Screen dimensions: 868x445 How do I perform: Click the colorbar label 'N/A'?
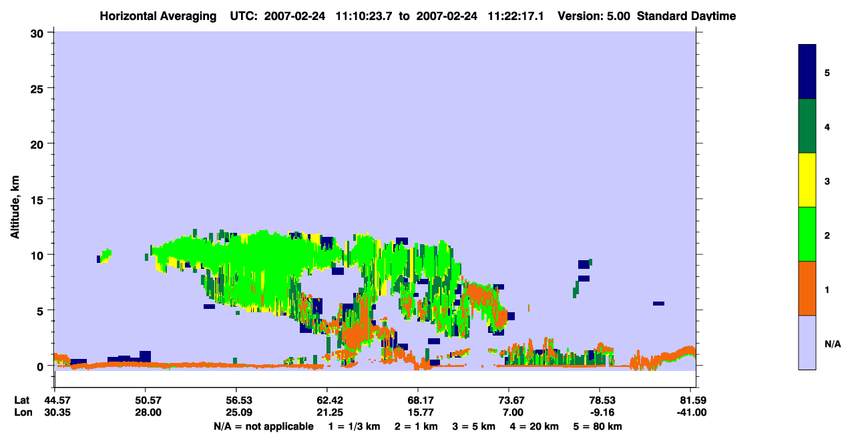[x=832, y=344]
